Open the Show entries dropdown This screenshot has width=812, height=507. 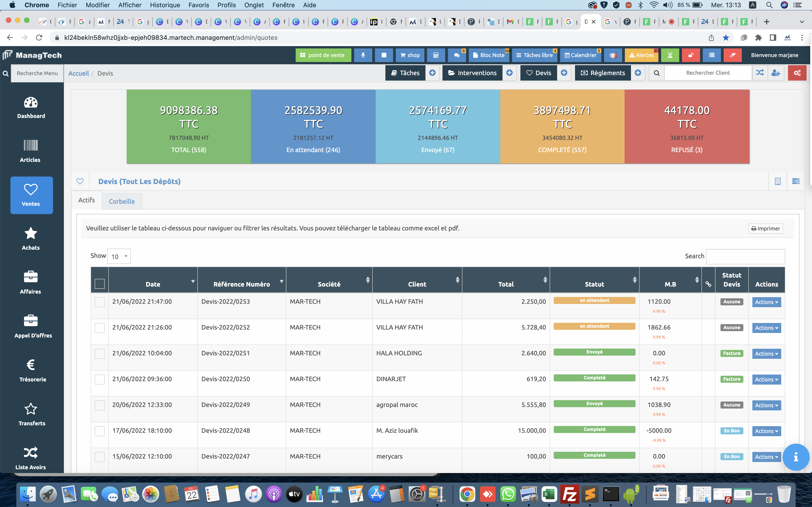pyautogui.click(x=119, y=256)
